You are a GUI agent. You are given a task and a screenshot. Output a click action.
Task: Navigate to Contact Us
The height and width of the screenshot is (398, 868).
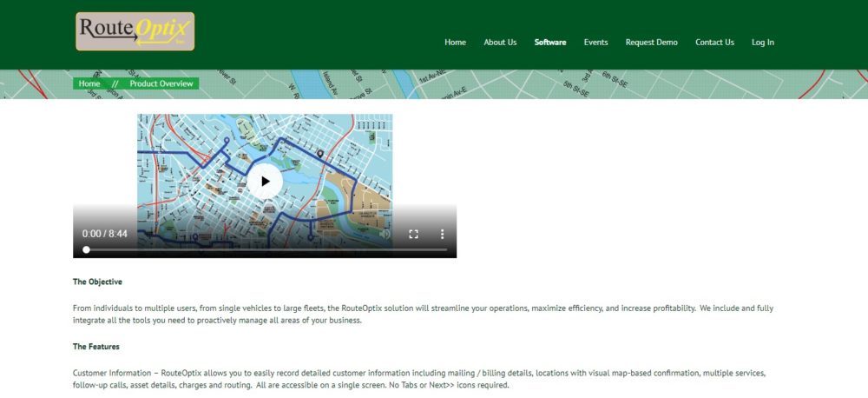coord(714,43)
